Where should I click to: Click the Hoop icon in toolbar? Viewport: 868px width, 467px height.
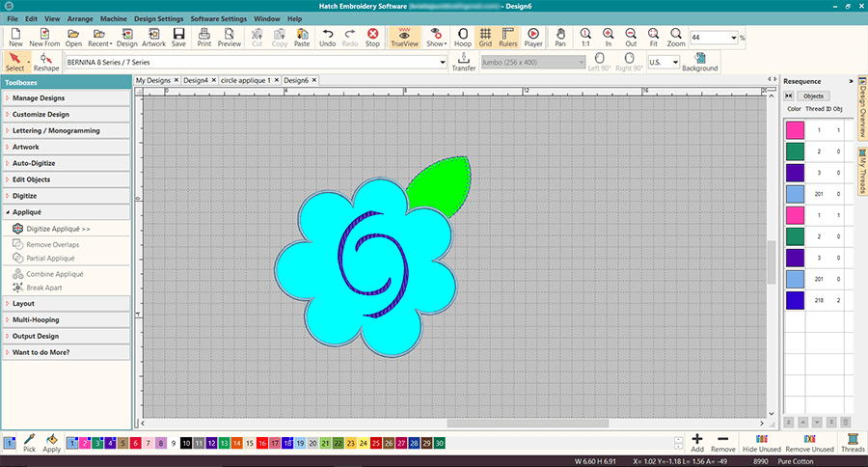coord(463,38)
